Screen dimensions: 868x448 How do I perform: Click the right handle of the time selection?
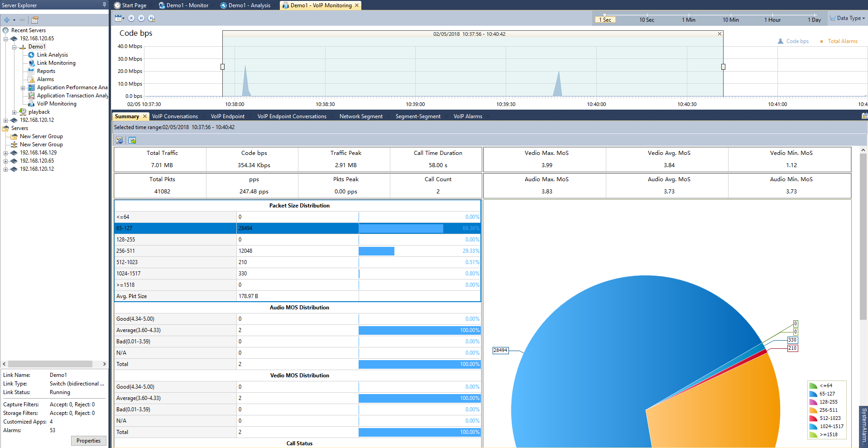pyautogui.click(x=723, y=67)
